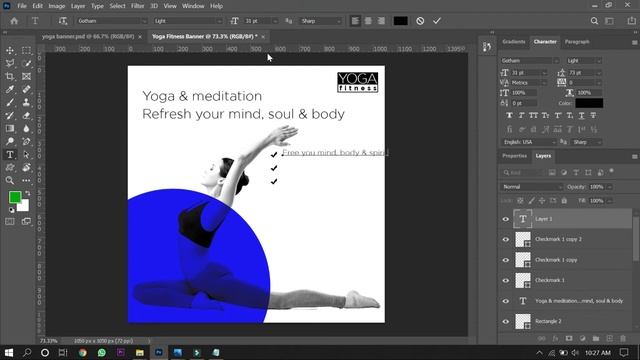Right align text in options bar
640x360 pixels.
(381, 21)
